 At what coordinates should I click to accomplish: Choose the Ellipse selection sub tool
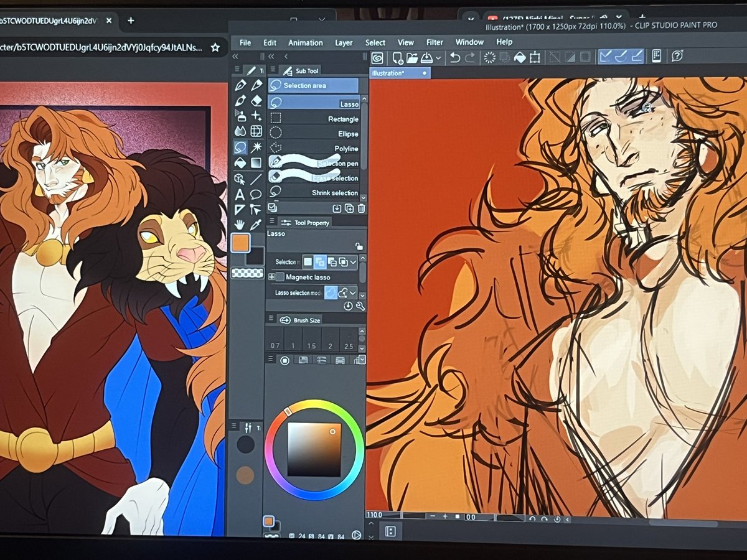[314, 133]
